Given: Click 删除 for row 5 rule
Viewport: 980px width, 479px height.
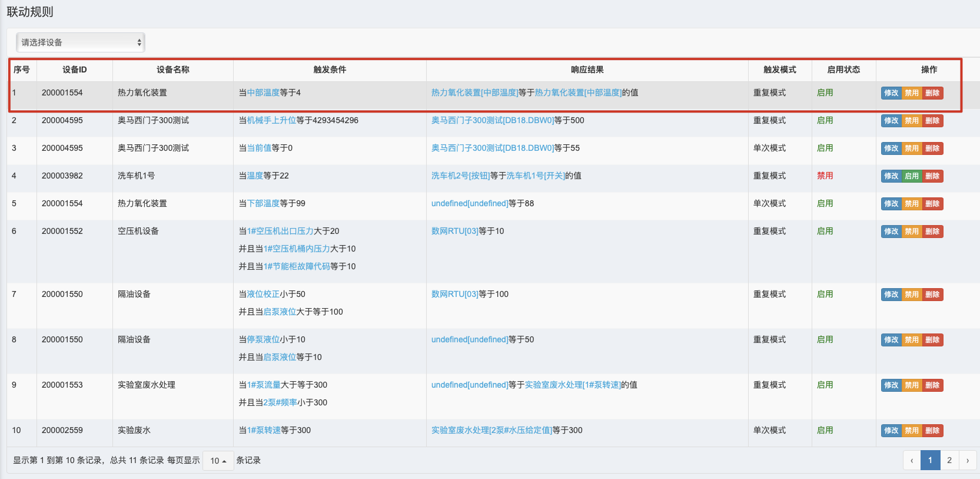Looking at the screenshot, I should point(932,204).
